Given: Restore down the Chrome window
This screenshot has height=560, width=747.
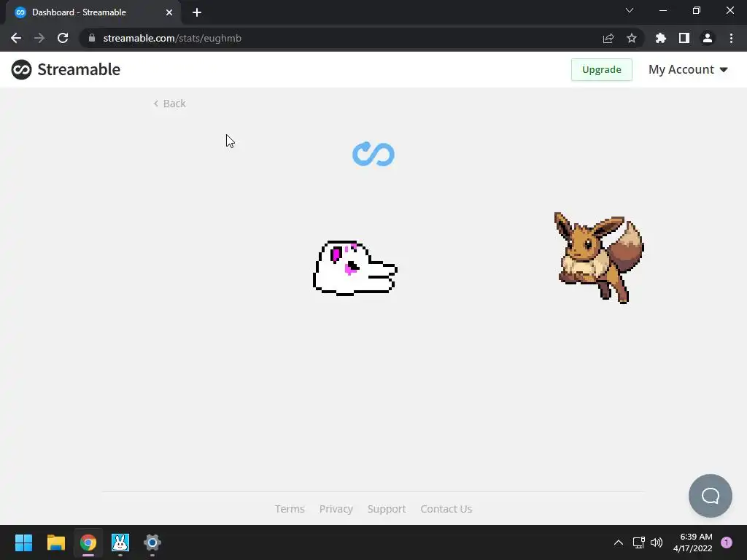Looking at the screenshot, I should [x=697, y=10].
